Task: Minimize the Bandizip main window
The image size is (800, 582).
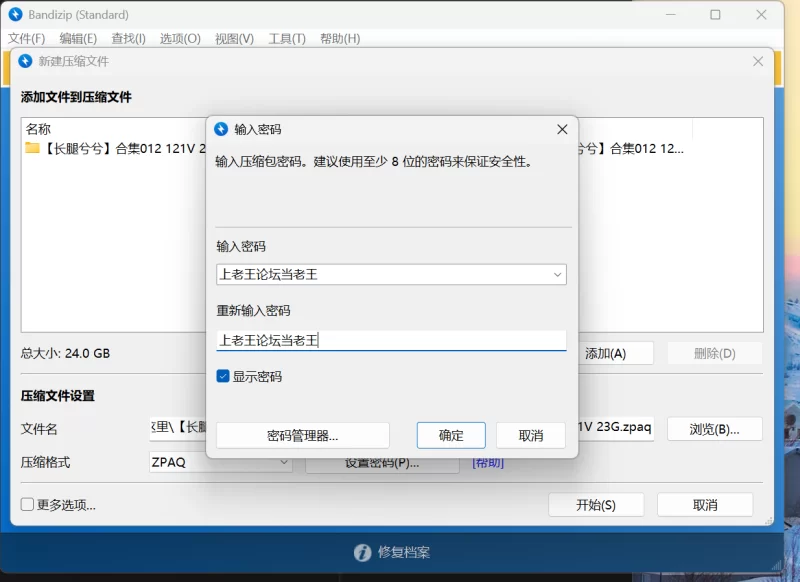Action: [x=670, y=15]
